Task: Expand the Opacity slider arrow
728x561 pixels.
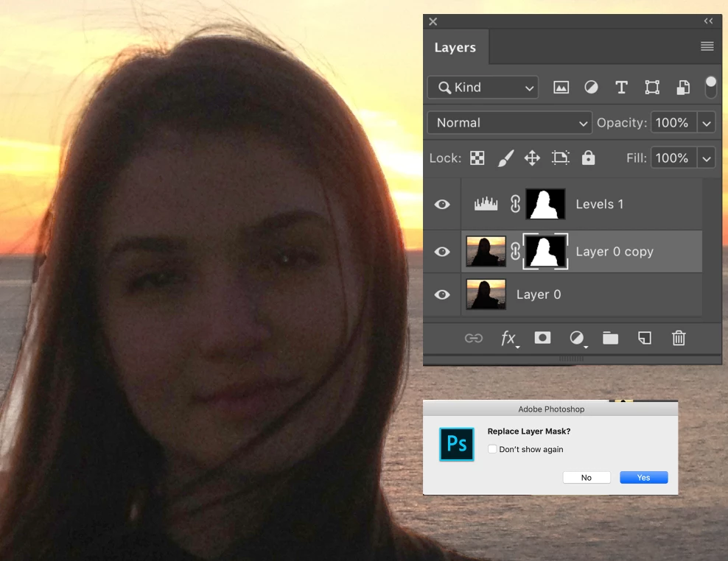Action: pyautogui.click(x=706, y=123)
